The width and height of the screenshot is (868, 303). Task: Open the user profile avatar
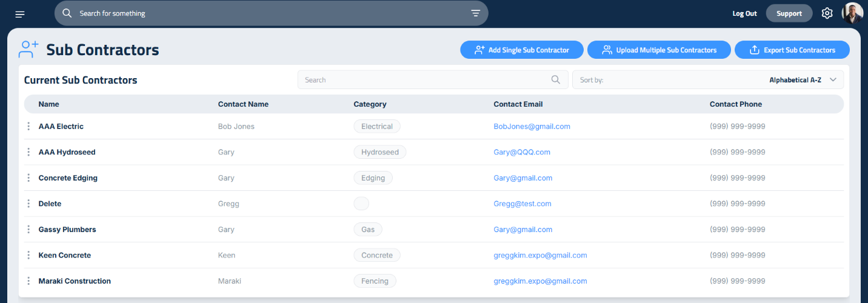pos(852,13)
